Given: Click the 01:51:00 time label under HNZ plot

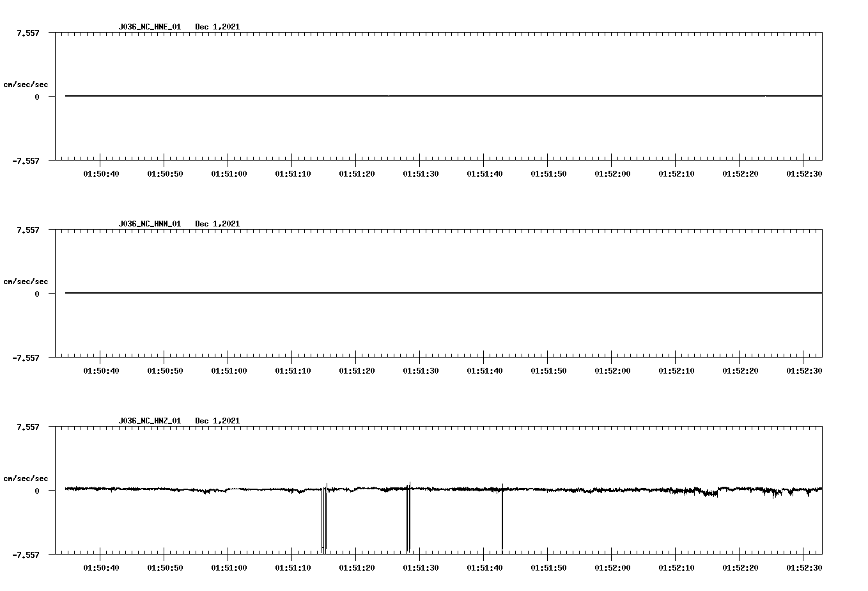Looking at the screenshot, I should (x=229, y=568).
